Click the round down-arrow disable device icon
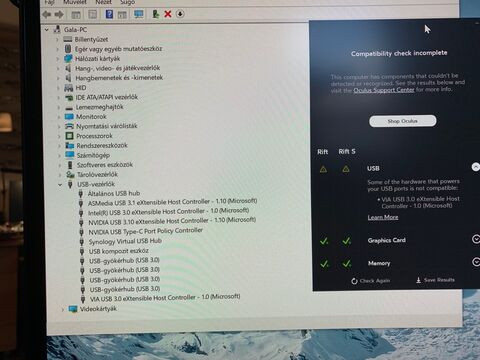This screenshot has height=360, width=480. (x=180, y=14)
